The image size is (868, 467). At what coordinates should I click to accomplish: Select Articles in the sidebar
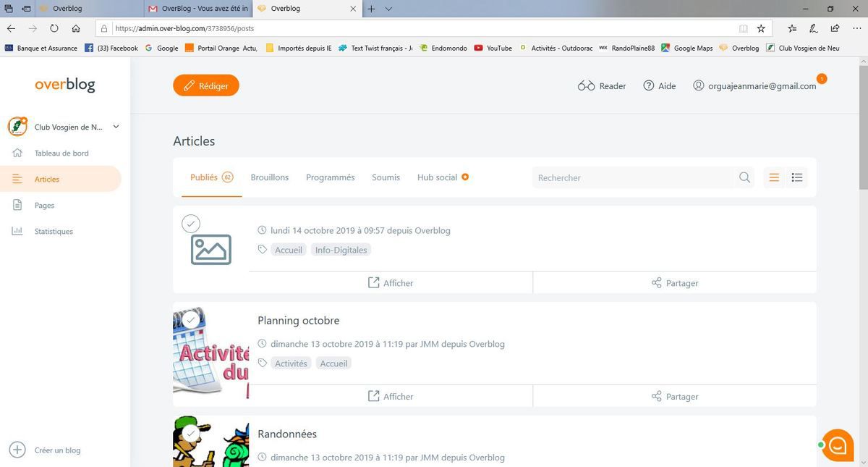click(61, 179)
